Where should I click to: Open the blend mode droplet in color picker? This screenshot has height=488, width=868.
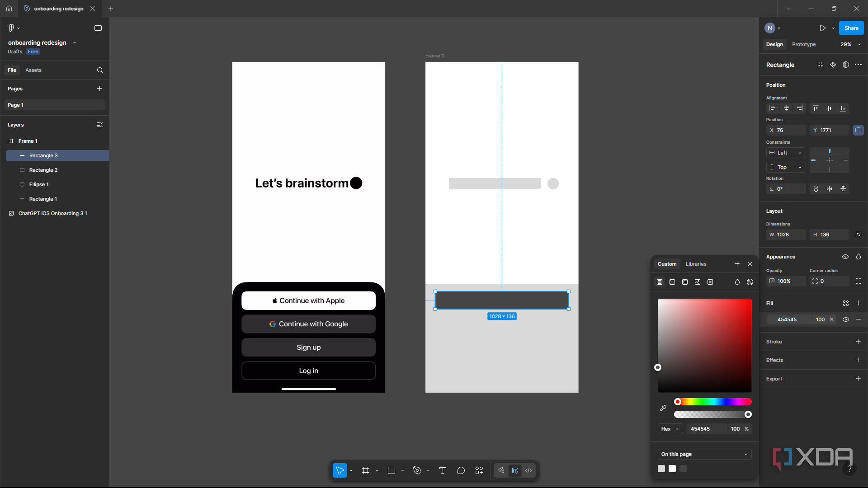click(x=737, y=282)
